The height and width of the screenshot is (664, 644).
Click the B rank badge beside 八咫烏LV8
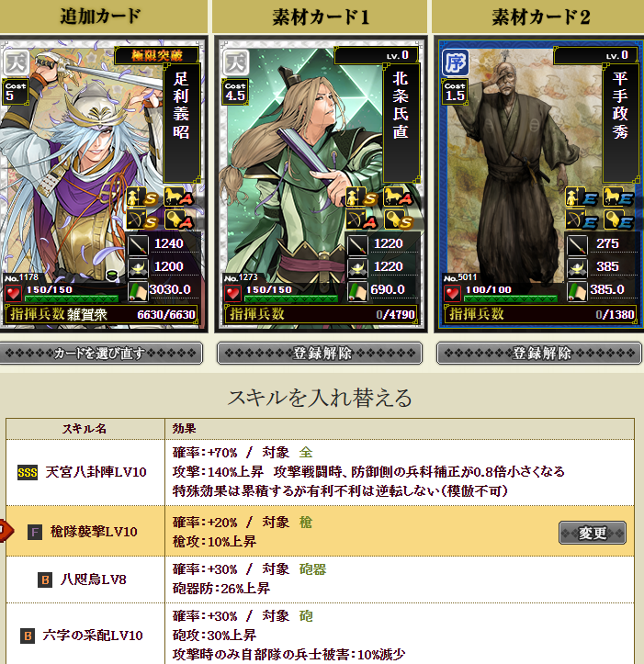(45, 580)
